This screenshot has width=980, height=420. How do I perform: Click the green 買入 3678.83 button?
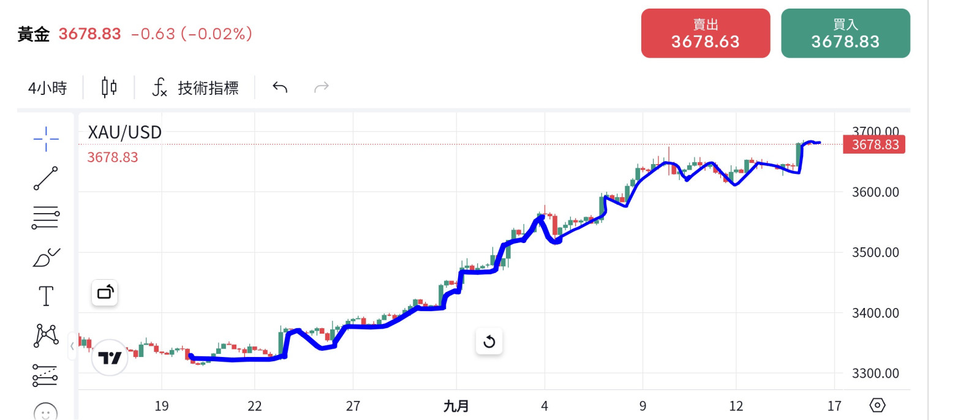845,34
